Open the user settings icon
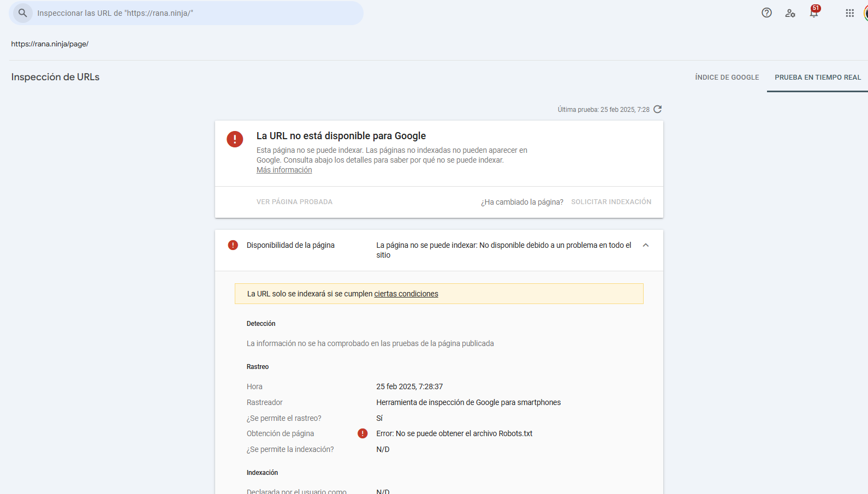The width and height of the screenshot is (868, 494). click(790, 13)
